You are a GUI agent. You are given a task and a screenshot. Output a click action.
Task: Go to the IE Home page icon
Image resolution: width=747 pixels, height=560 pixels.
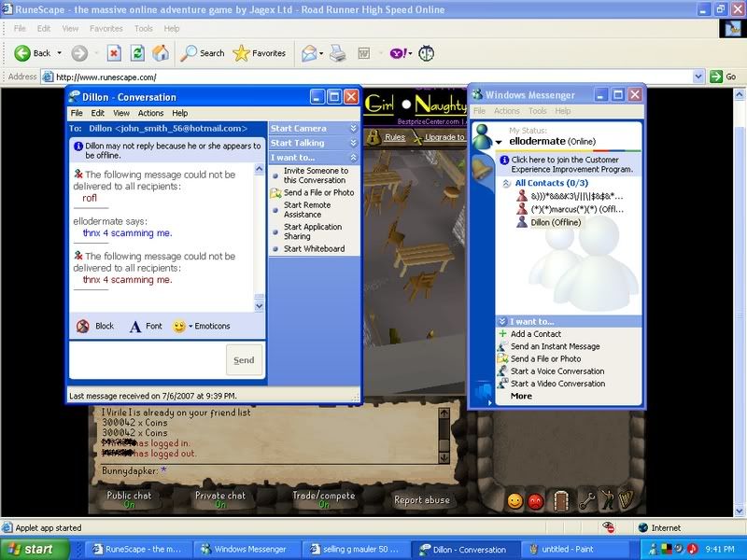[x=161, y=53]
